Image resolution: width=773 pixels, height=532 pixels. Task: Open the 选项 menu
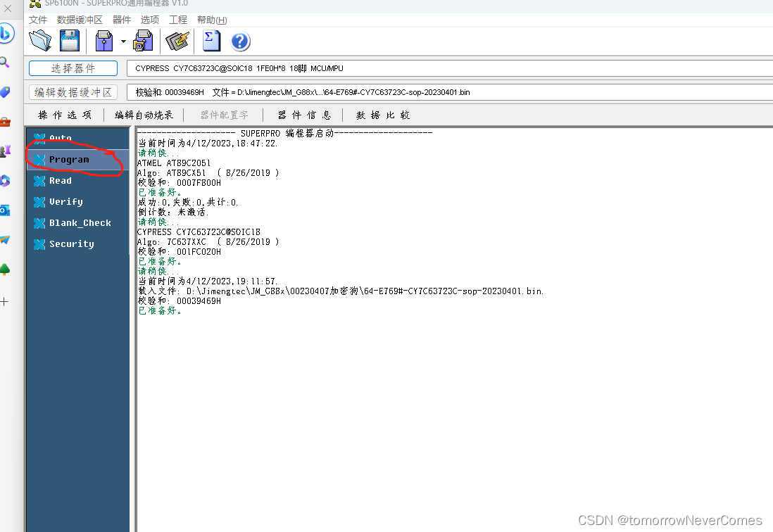click(150, 20)
